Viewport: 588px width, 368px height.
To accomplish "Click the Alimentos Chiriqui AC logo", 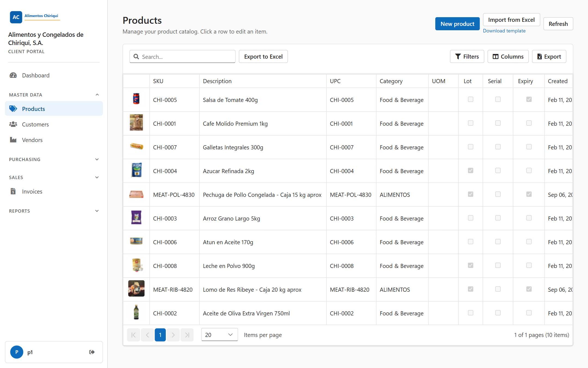I will (35, 17).
